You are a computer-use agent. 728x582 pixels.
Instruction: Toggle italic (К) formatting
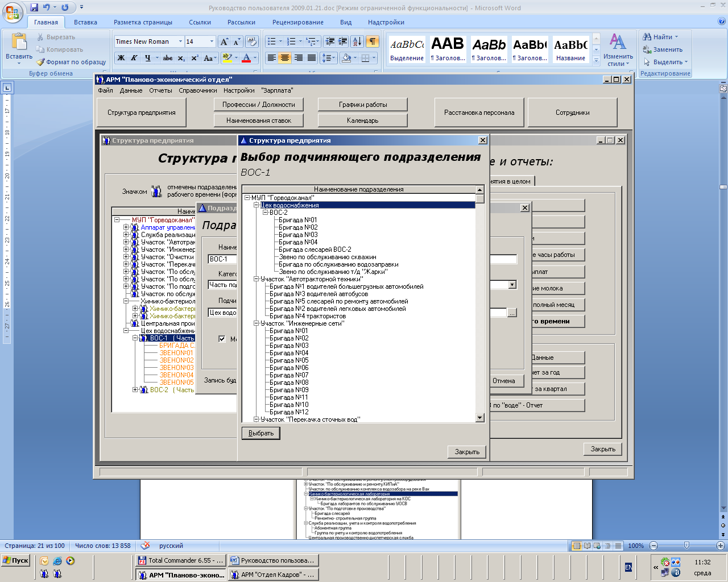click(x=134, y=58)
